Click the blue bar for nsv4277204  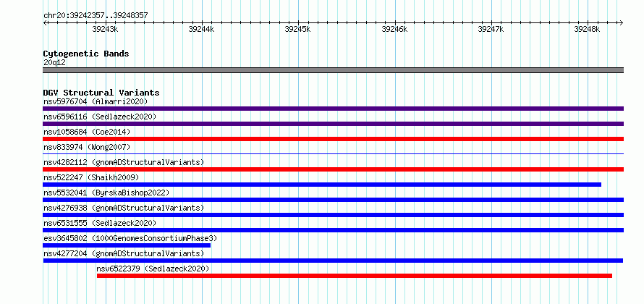pos(333,261)
